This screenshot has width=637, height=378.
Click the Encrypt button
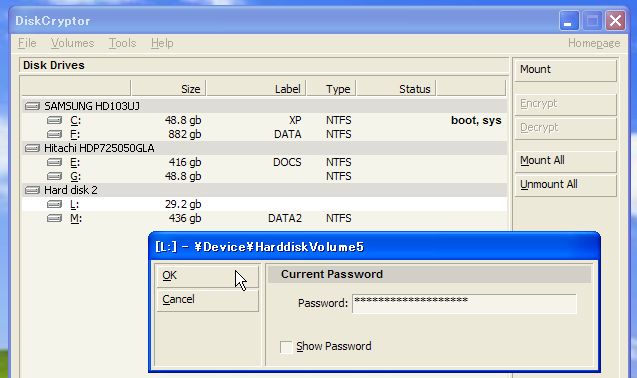[566, 104]
